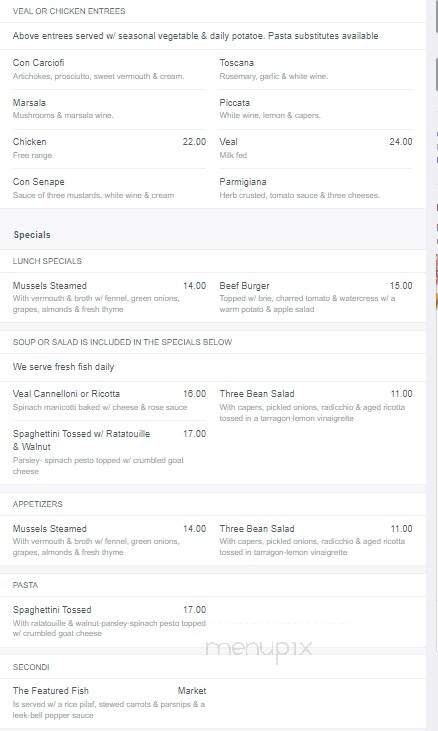Click the Pasta section label
Screen dimensions: 438x731
coord(25,585)
